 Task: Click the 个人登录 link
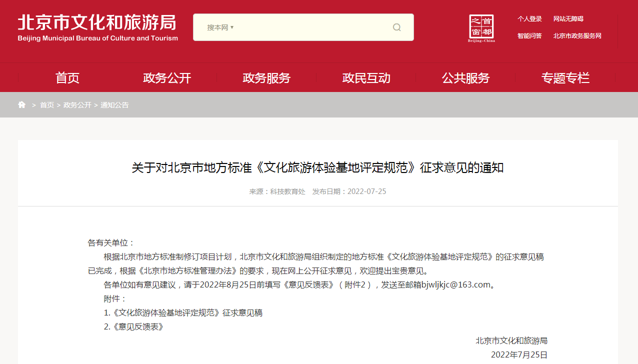(529, 19)
